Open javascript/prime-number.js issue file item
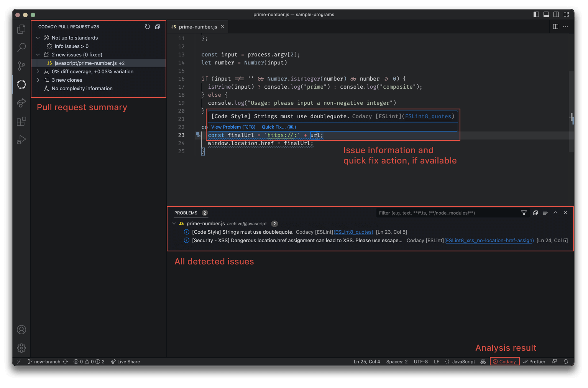588x388 pixels. 98,63
